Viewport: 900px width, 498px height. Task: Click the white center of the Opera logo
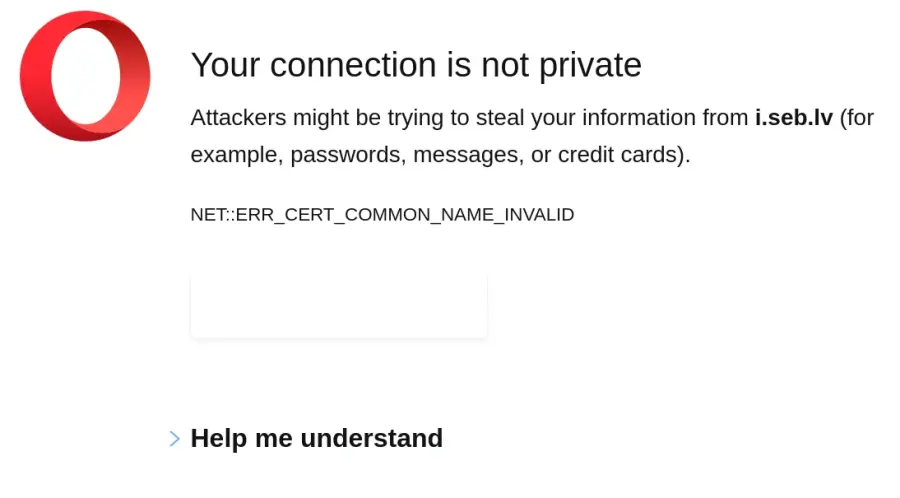pos(86,76)
